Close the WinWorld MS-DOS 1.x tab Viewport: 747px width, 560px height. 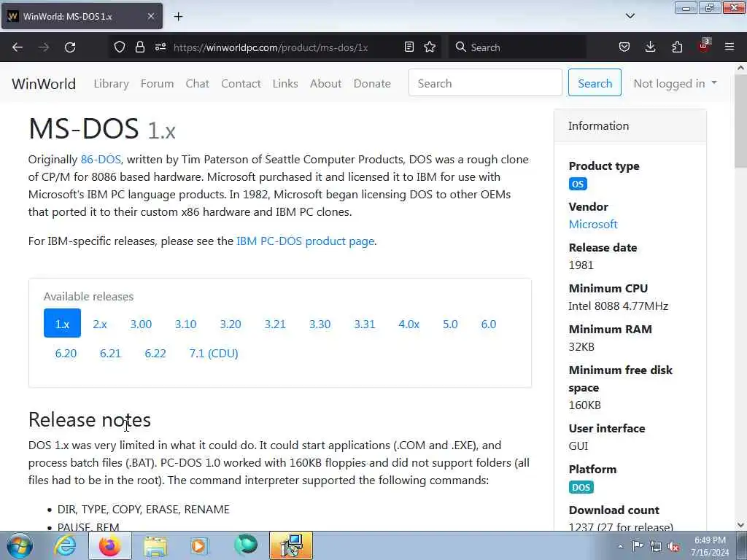point(150,16)
